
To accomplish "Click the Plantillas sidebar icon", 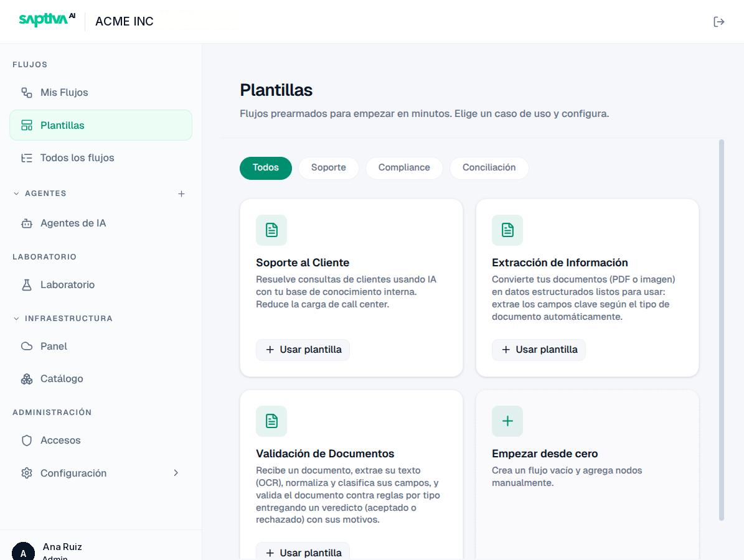I will click(27, 125).
